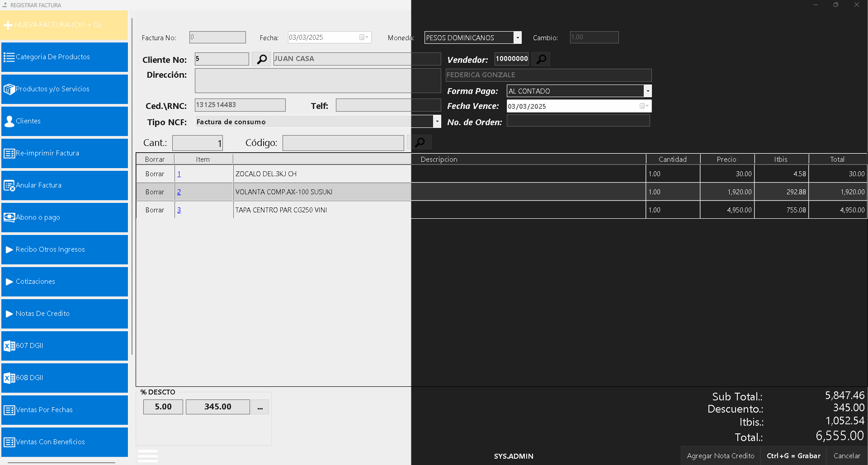868x465 pixels.
Task: Open 607 DGII Excel report
Action: pos(65,346)
